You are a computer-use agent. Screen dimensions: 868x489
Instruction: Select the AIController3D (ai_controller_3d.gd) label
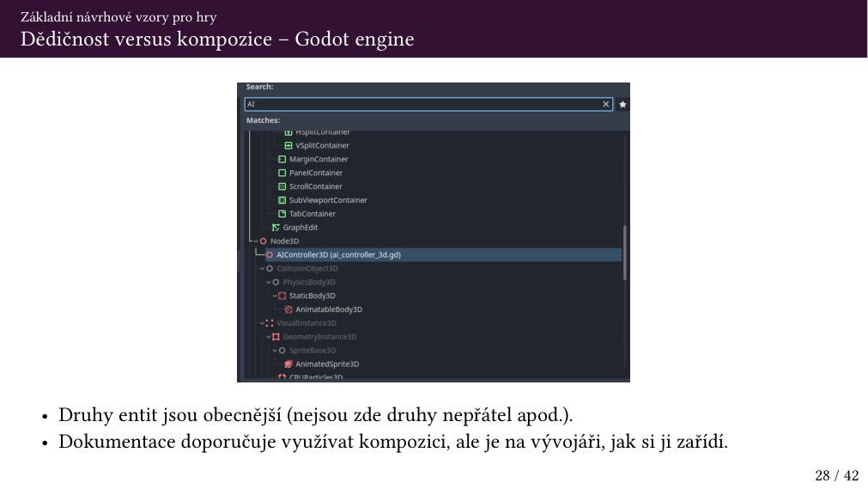coord(339,255)
